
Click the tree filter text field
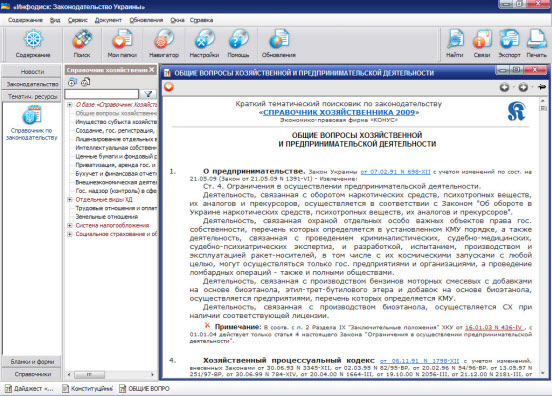pyautogui.click(x=102, y=94)
